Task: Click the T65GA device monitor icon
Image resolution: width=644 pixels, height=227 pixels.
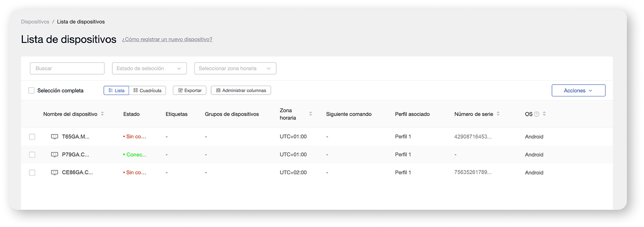Action: pyautogui.click(x=55, y=137)
